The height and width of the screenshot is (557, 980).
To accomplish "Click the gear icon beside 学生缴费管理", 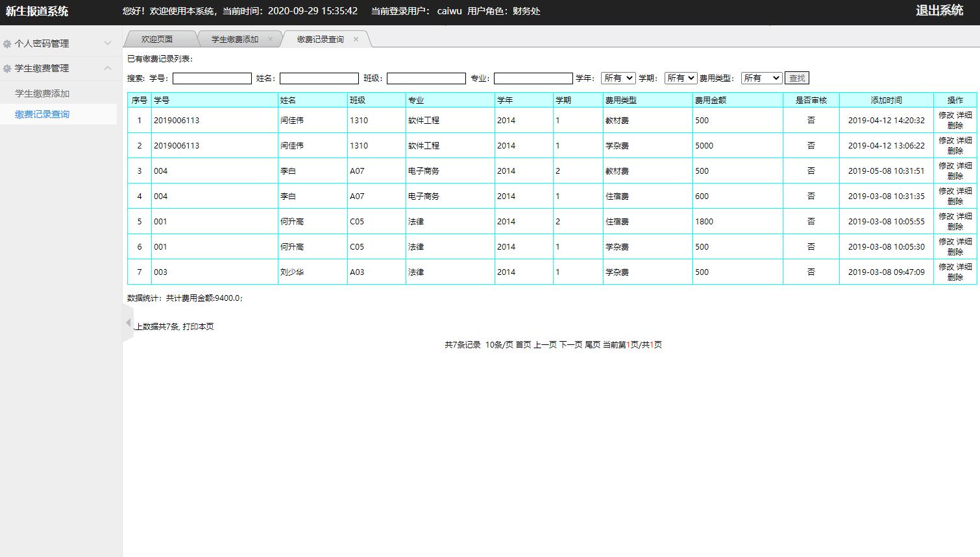I will pos(7,68).
